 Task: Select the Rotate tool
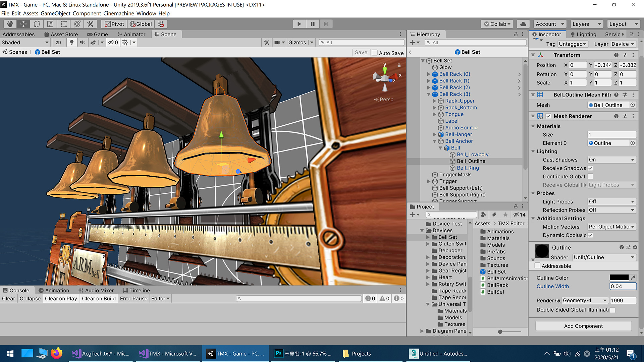pyautogui.click(x=37, y=24)
